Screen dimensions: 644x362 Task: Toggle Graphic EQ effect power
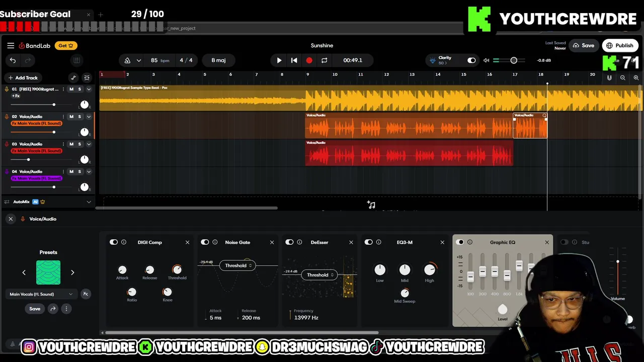[460, 242]
